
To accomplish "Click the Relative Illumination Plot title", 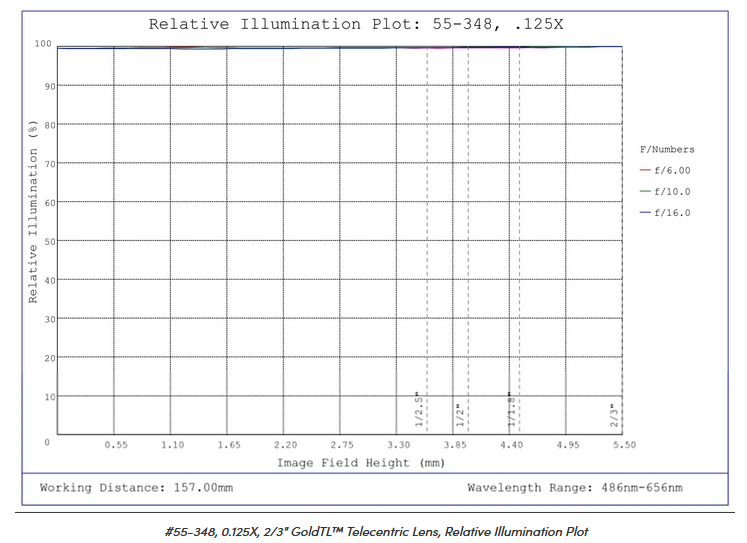I will [355, 23].
